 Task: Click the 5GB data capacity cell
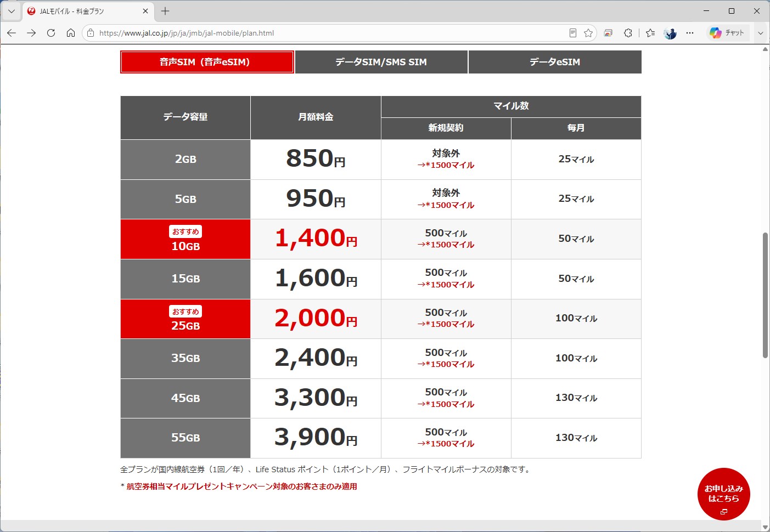(186, 200)
